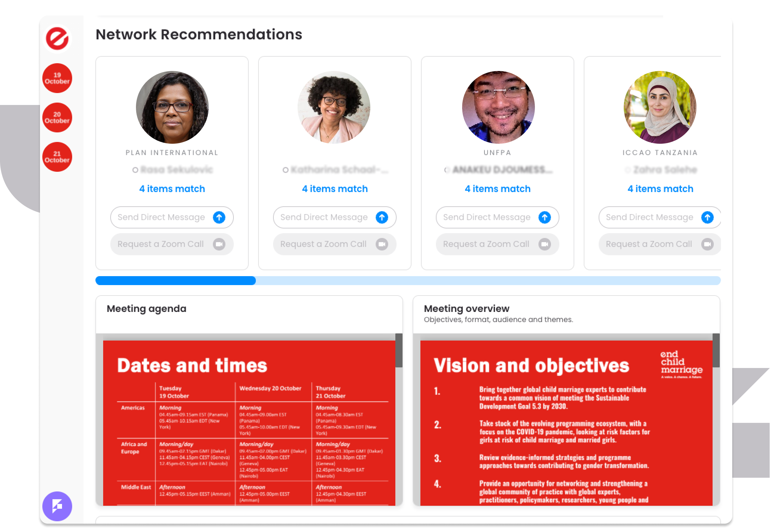Open ICCAO Tanzania contact's profile photo

660,107
